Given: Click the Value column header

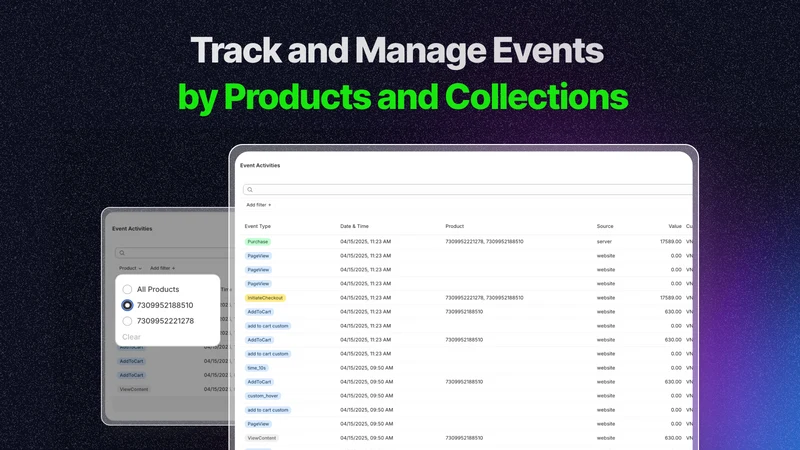Looking at the screenshot, I should pyautogui.click(x=675, y=226).
